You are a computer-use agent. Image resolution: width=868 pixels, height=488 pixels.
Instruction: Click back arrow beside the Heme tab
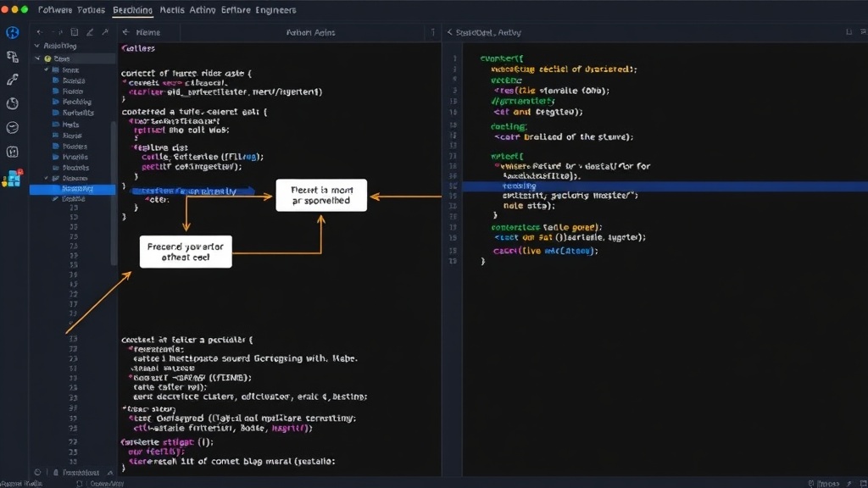(126, 32)
